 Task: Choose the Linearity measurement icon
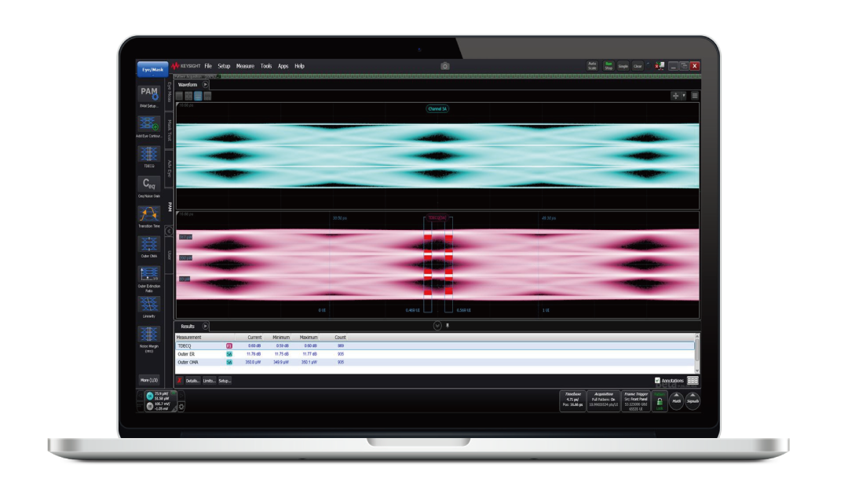pos(149,305)
